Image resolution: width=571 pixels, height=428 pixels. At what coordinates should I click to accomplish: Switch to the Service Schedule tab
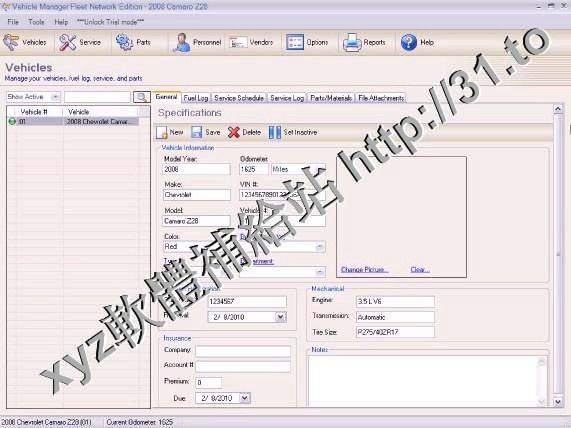tap(239, 98)
